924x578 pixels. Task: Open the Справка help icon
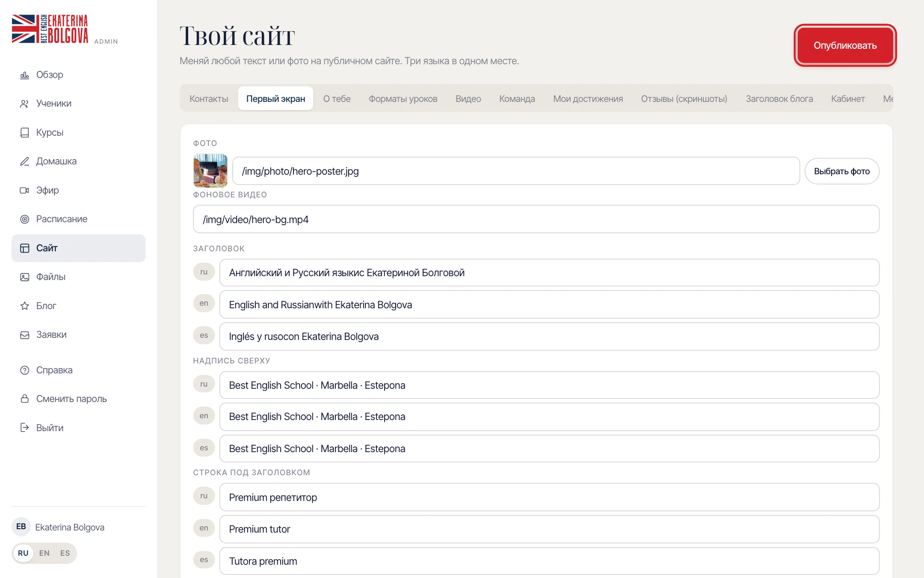click(24, 370)
